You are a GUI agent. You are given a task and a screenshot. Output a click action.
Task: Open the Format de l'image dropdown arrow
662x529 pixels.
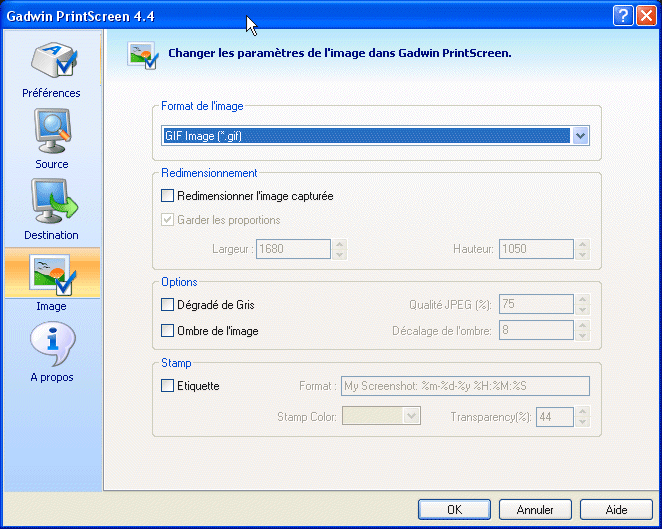coord(581,136)
